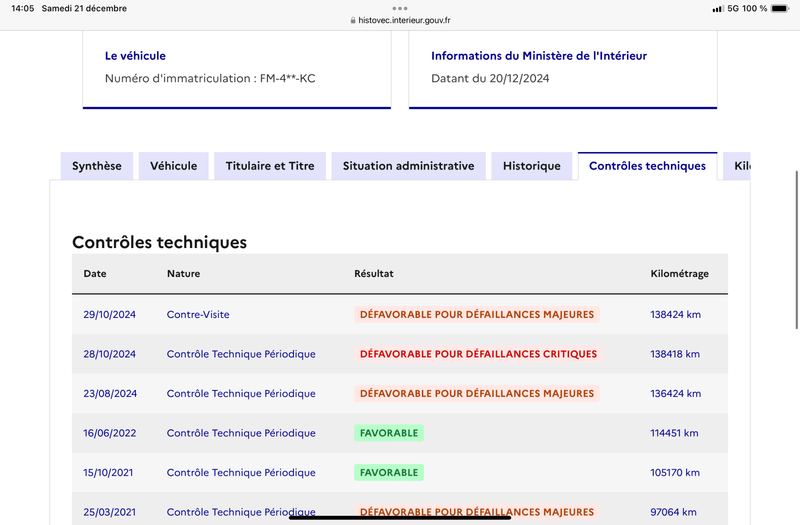The height and width of the screenshot is (525, 800).
Task: Click the Kilométrage column header
Action: [680, 273]
